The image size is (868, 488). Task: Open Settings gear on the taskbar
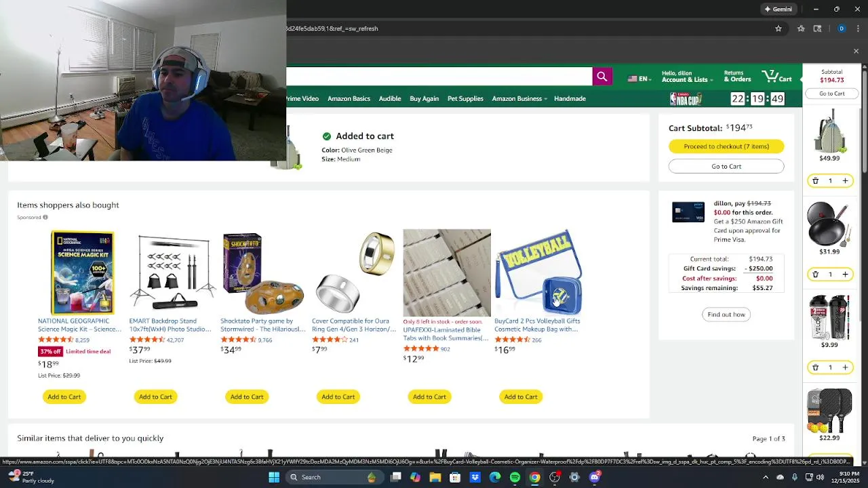click(574, 477)
